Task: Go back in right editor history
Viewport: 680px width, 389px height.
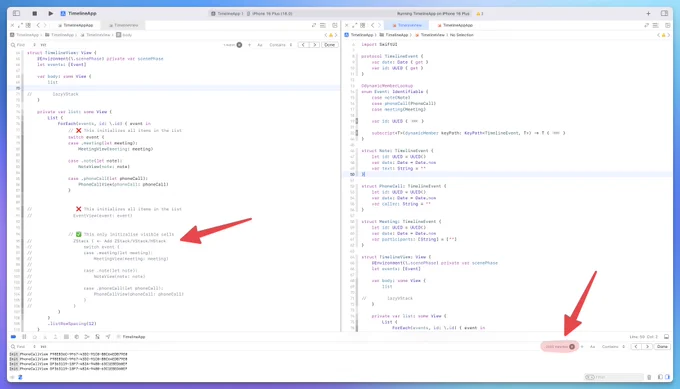Action: [x=373, y=26]
